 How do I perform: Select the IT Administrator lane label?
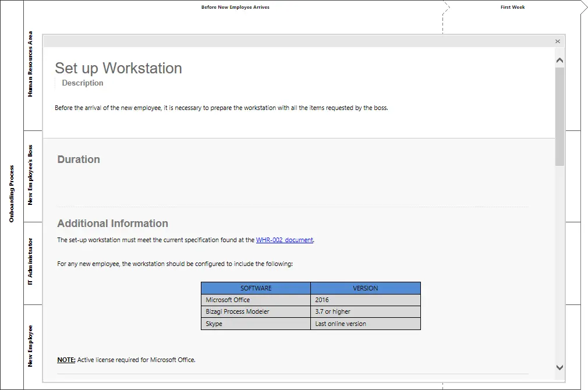point(30,261)
